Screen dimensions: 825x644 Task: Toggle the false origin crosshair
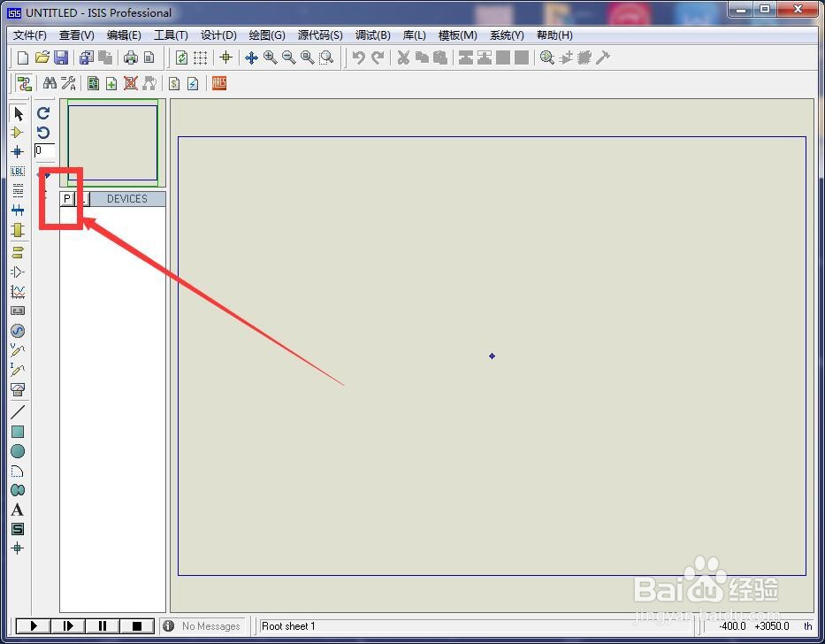[x=225, y=57]
